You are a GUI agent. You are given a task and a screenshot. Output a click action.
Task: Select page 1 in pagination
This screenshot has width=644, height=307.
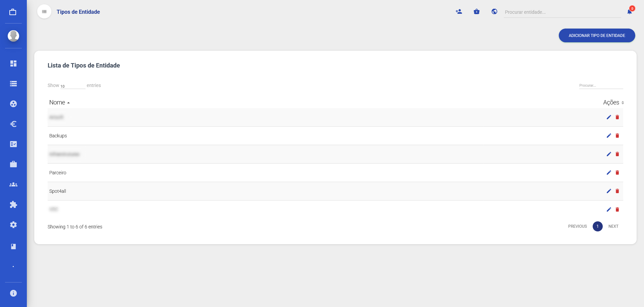[597, 226]
